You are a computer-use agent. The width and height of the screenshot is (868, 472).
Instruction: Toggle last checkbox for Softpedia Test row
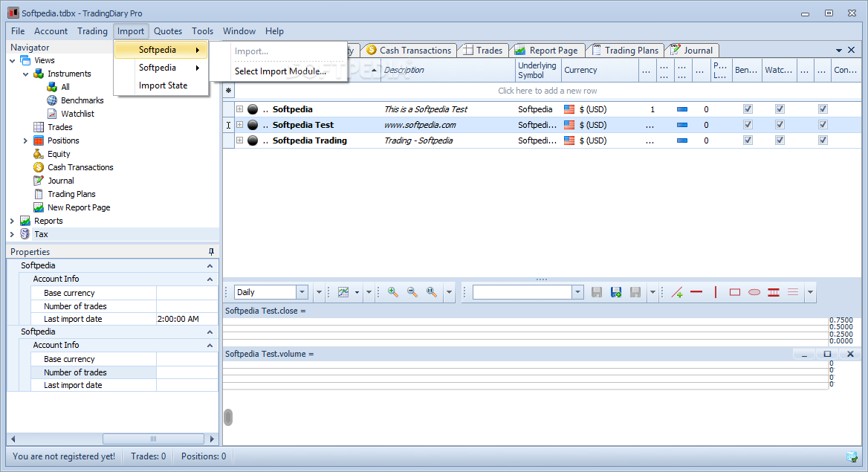point(823,125)
